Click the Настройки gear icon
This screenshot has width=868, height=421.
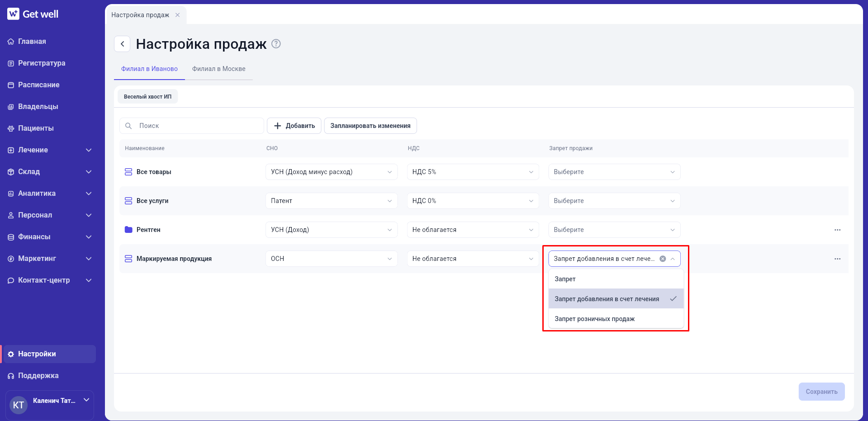point(11,354)
